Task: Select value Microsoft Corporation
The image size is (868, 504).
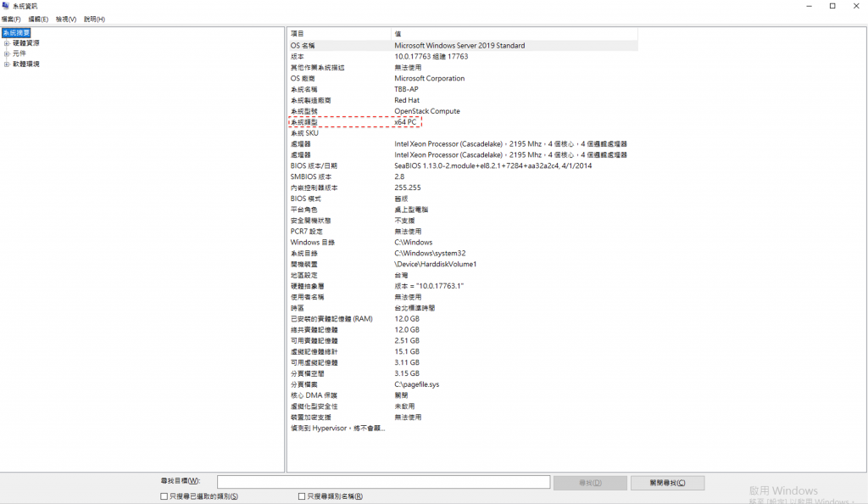Action: click(x=430, y=79)
